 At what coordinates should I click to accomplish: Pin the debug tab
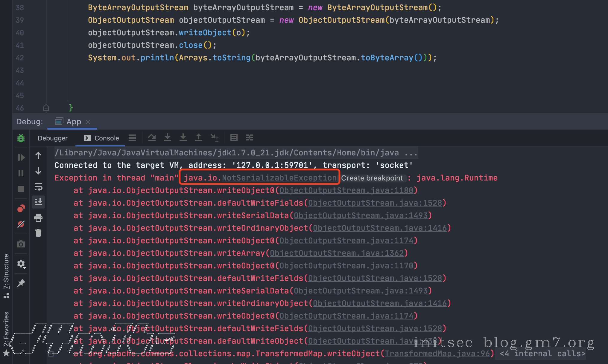pos(21,283)
